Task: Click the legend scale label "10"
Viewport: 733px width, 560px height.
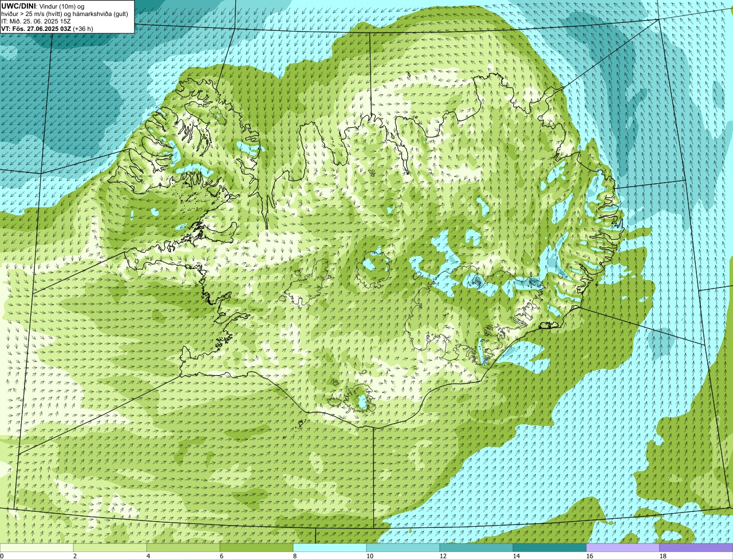Action: point(370,556)
